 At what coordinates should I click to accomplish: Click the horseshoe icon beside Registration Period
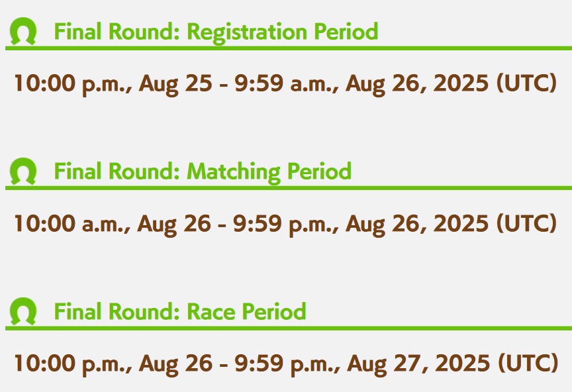click(x=23, y=31)
